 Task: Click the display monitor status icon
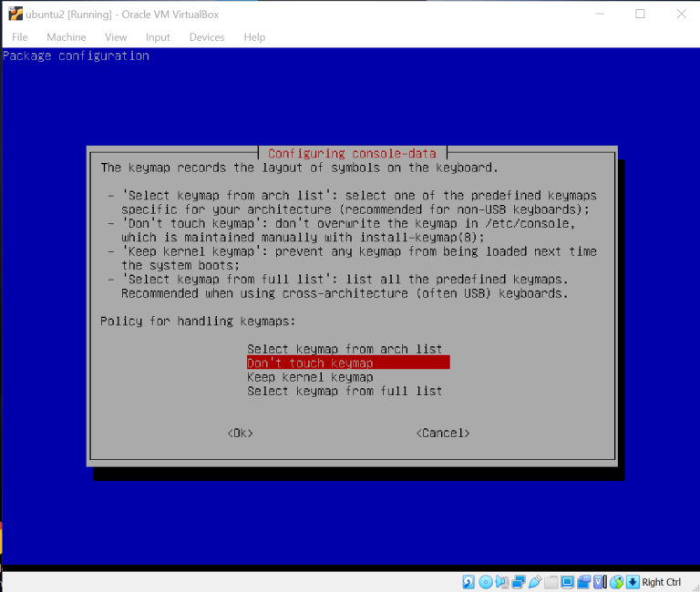(567, 582)
